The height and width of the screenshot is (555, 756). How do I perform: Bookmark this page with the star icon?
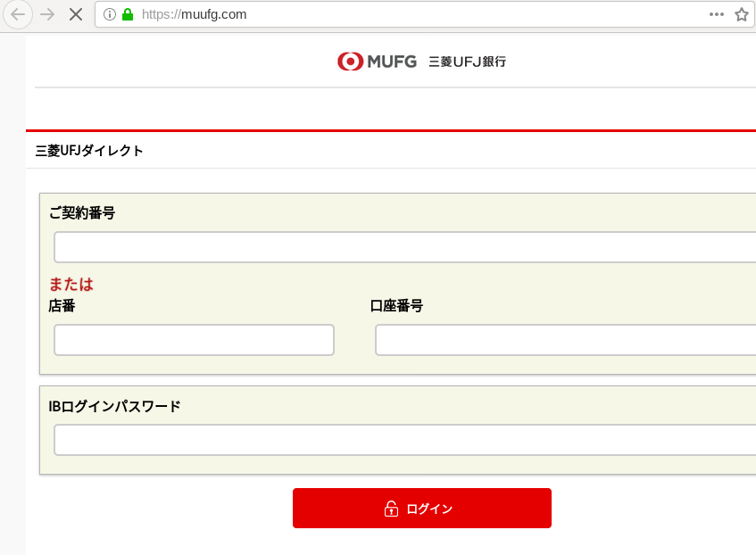pos(742,14)
